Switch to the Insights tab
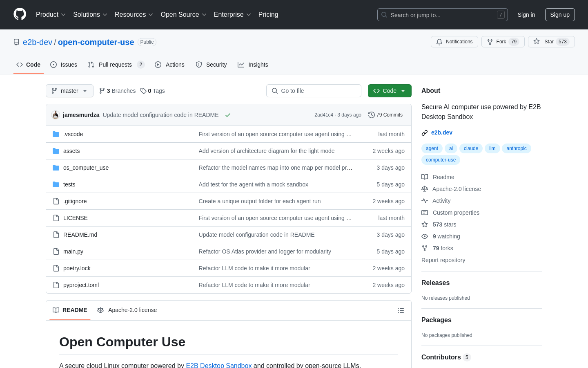This screenshot has height=368, width=588. (253, 65)
